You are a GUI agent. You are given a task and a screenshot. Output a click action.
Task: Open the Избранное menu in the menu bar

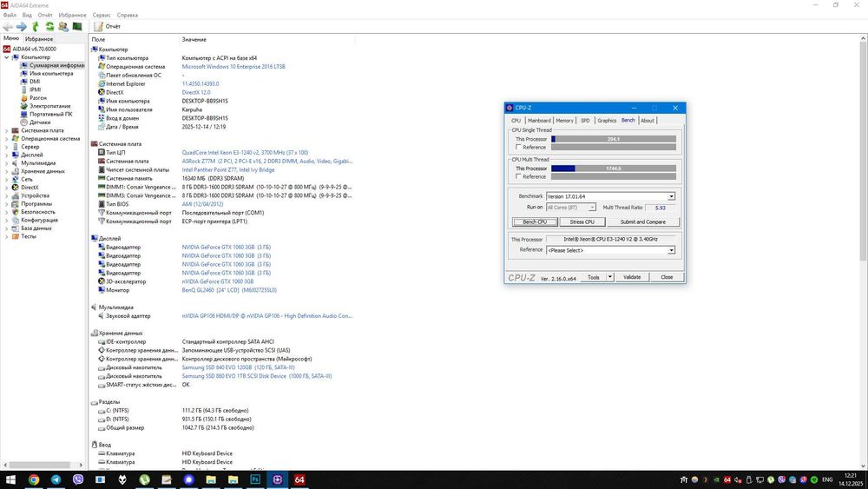click(x=73, y=15)
